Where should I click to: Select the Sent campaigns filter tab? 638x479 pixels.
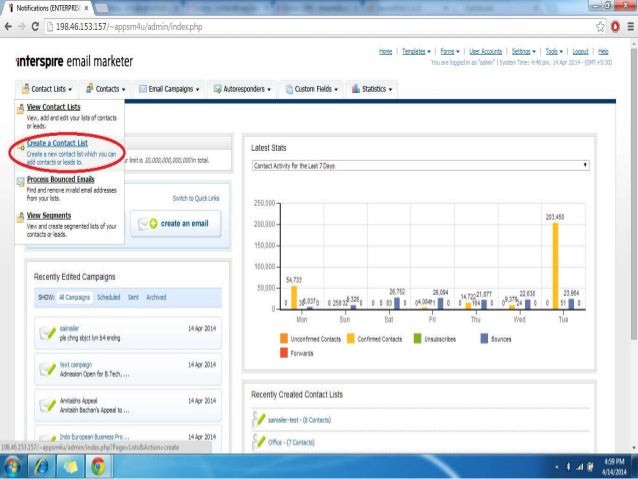pos(133,297)
